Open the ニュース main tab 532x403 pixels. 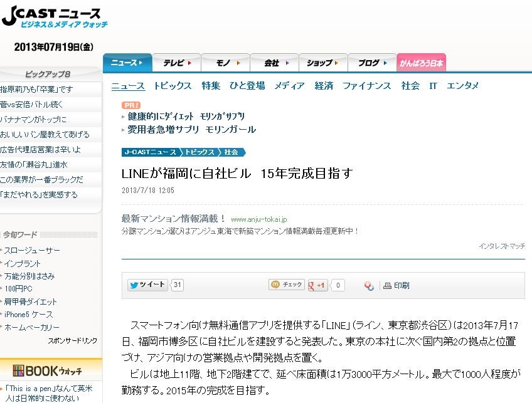(127, 63)
